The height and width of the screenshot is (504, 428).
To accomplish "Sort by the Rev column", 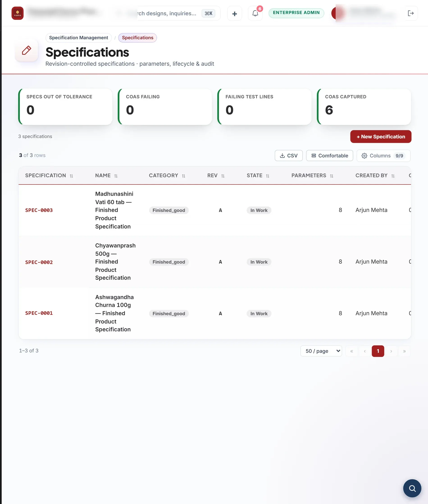I will pos(223,176).
